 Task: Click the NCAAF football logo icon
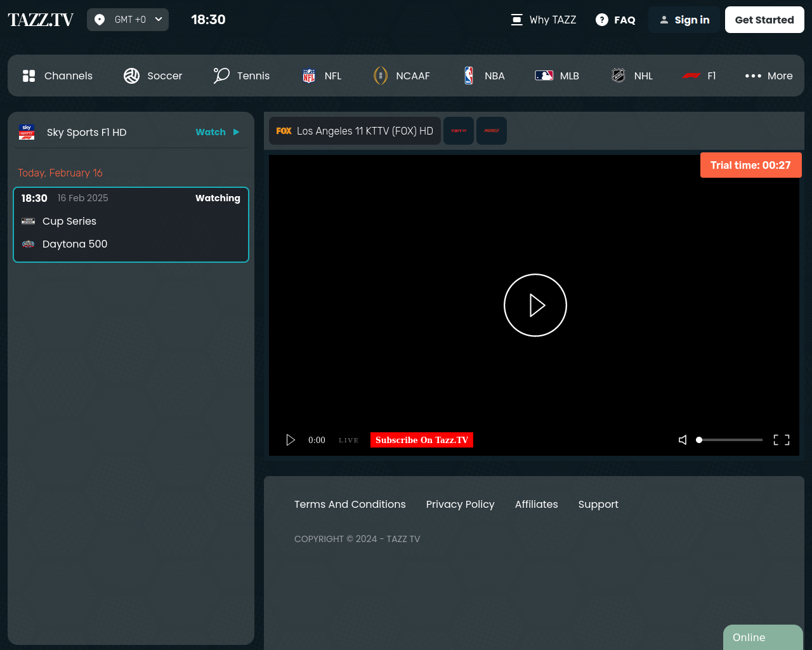click(x=380, y=76)
